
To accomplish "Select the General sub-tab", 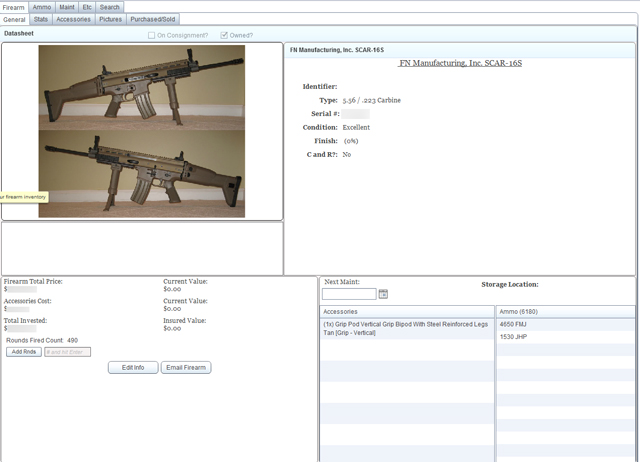I will click(x=15, y=20).
